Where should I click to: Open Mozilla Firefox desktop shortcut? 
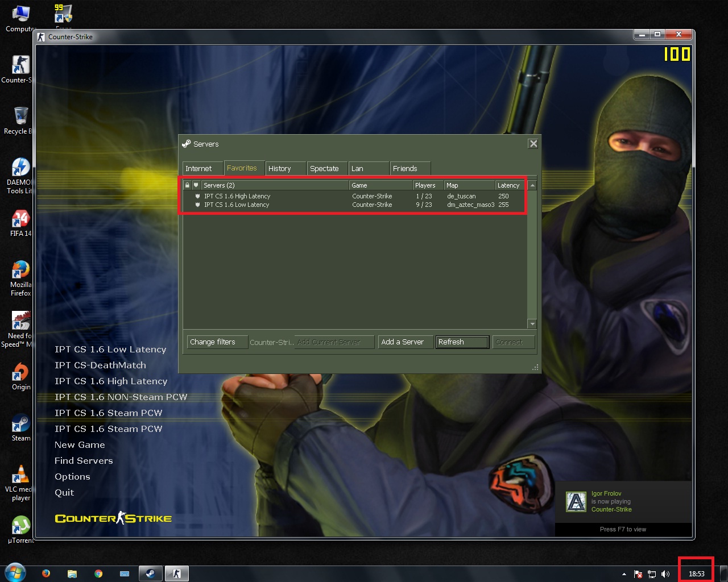pos(20,278)
